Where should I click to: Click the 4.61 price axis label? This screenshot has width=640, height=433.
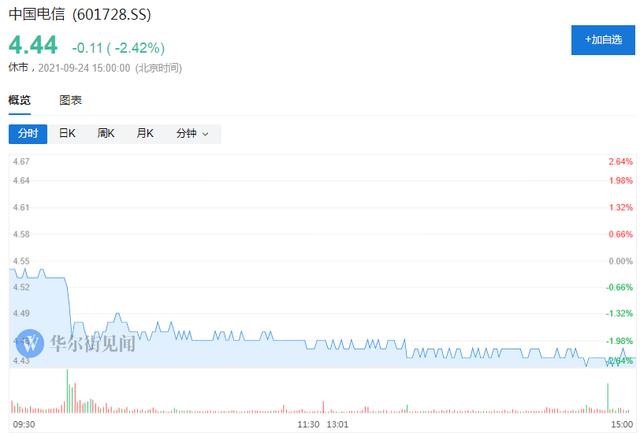pos(21,207)
